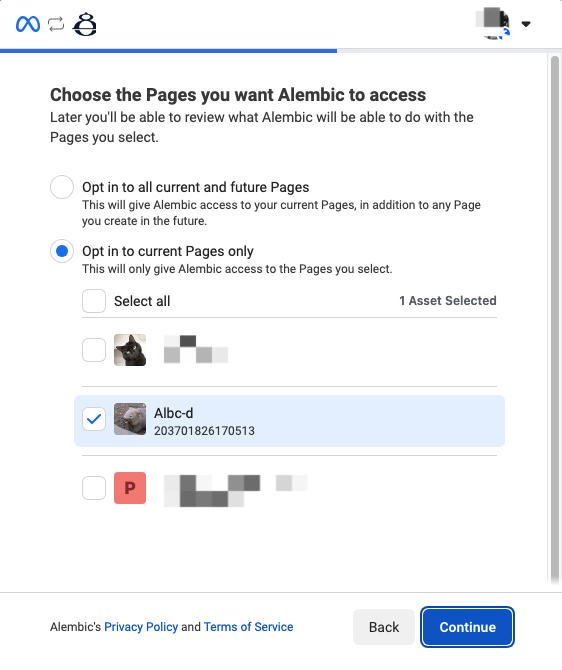
Task: Check the Select all checkbox
Action: (x=94, y=301)
